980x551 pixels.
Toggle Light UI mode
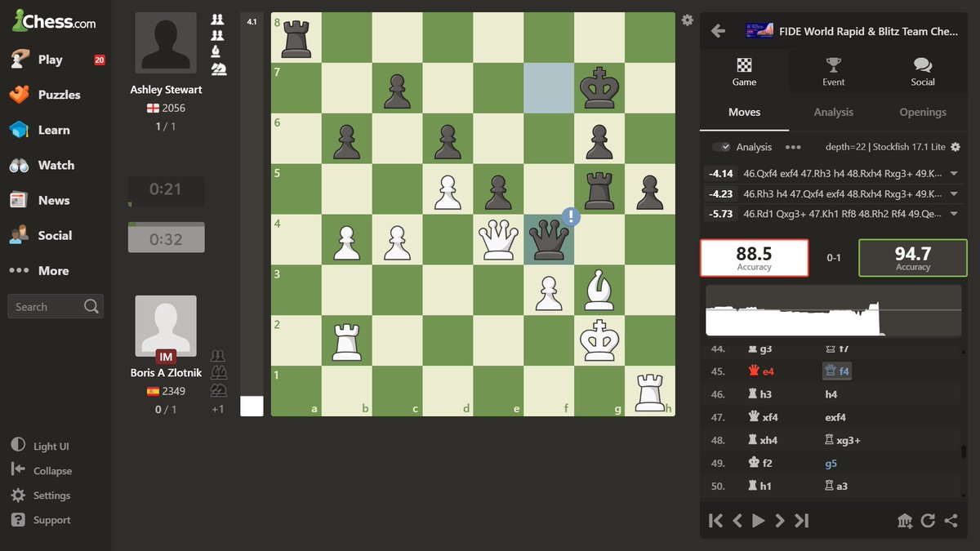coord(41,447)
